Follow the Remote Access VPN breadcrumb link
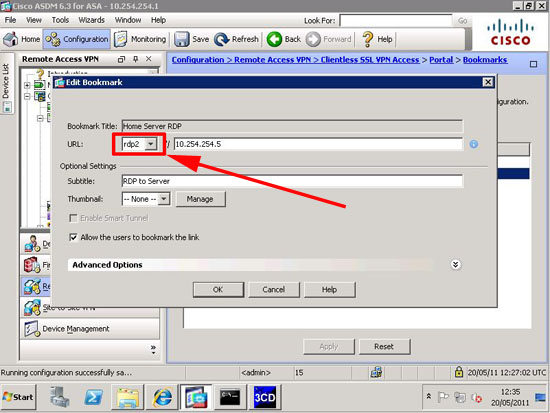This screenshot has width=550, height=413. [273, 60]
